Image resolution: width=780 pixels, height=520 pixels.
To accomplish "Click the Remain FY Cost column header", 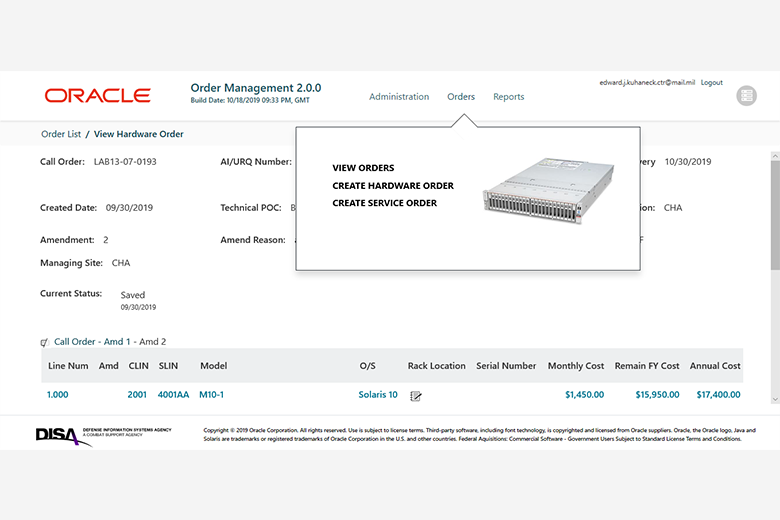I will point(647,366).
